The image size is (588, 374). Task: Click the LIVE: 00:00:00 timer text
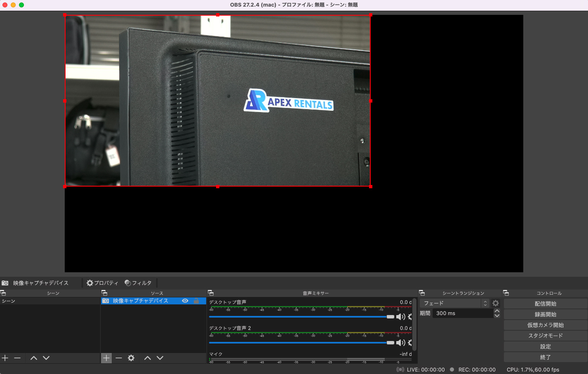pyautogui.click(x=426, y=369)
